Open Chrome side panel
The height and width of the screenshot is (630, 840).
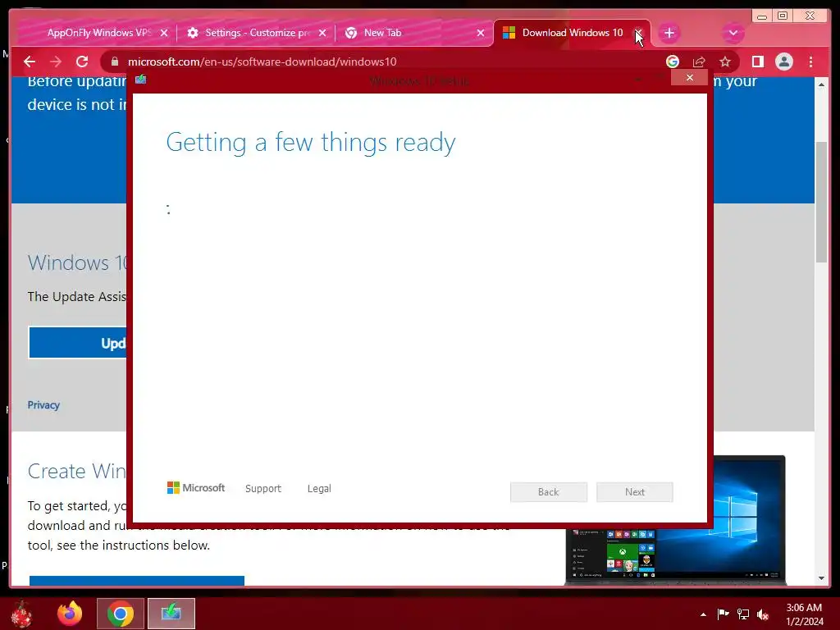coord(757,62)
